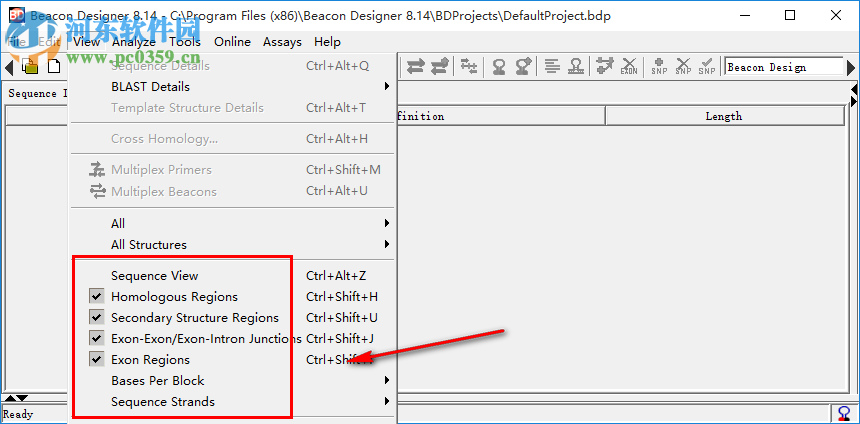
Task: Expand the BLAST Details submenu
Action: pyautogui.click(x=233, y=87)
